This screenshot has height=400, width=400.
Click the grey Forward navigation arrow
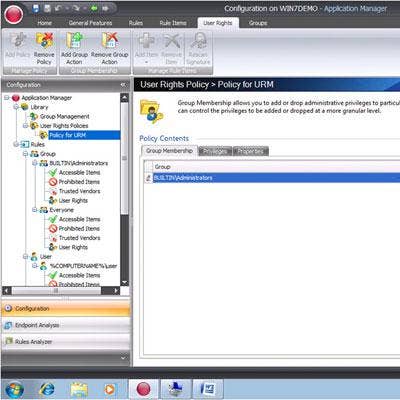click(106, 8)
